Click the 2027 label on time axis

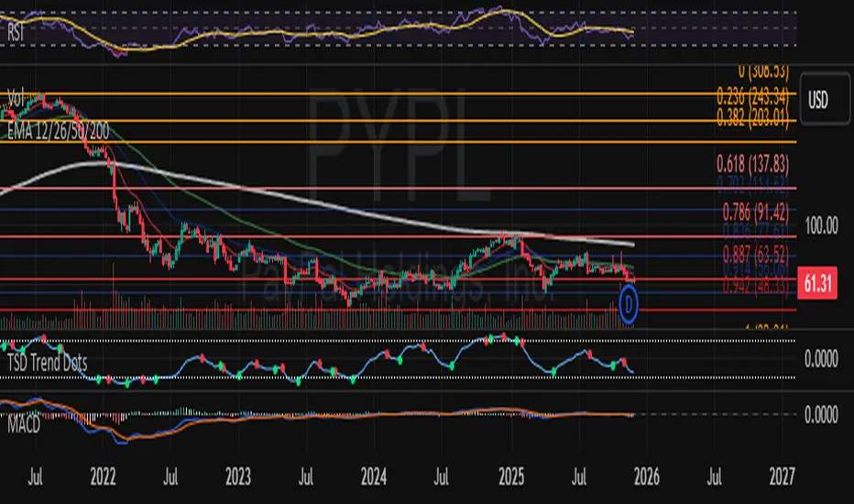tap(783, 477)
